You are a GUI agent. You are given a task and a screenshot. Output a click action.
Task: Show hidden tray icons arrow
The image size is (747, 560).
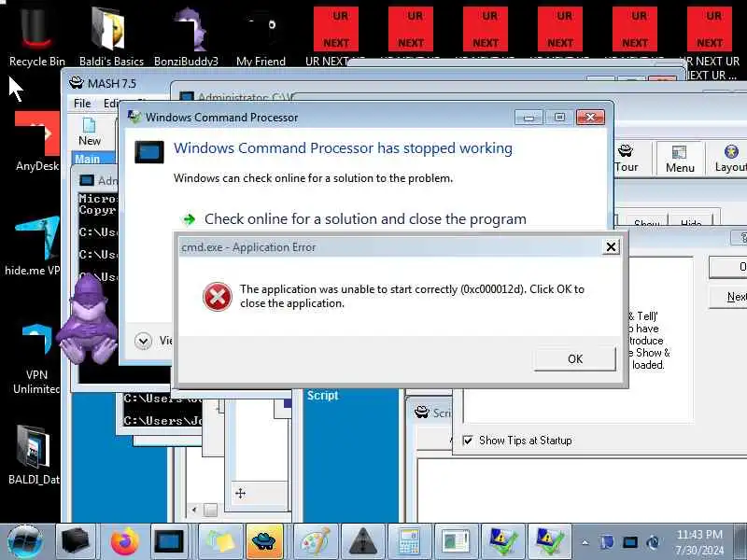click(x=585, y=542)
